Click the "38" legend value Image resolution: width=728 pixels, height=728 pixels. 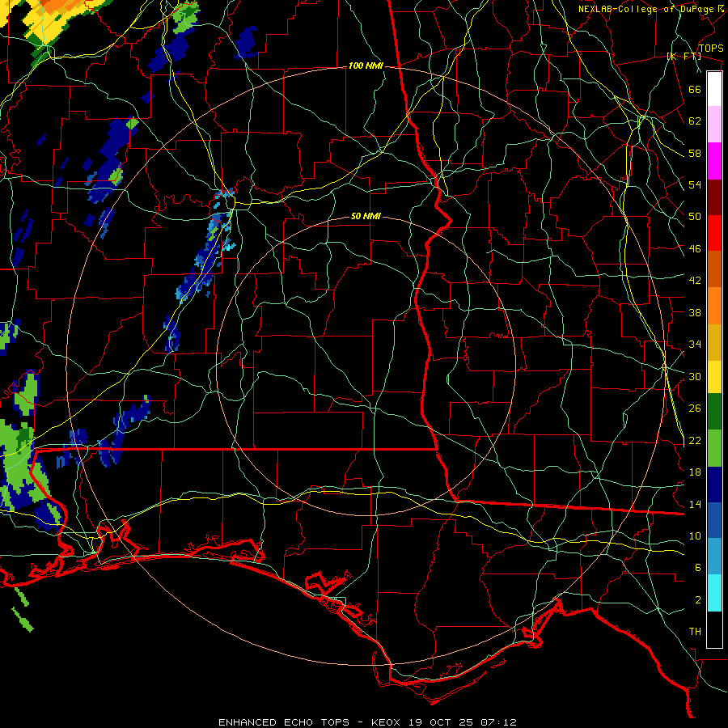(695, 312)
